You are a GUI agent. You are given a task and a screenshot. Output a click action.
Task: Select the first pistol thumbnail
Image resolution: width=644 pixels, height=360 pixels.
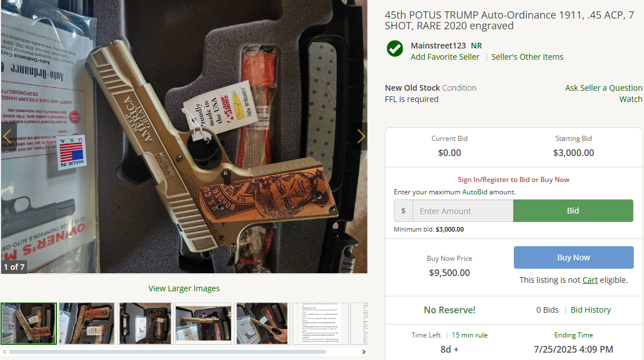click(x=29, y=323)
